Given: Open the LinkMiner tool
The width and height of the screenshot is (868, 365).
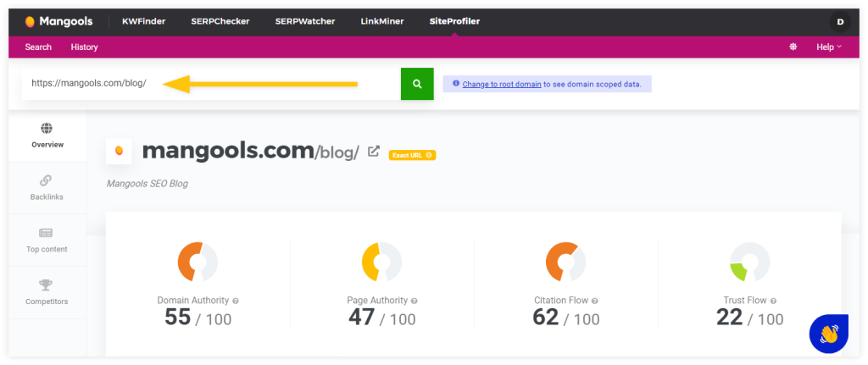Looking at the screenshot, I should click(382, 21).
